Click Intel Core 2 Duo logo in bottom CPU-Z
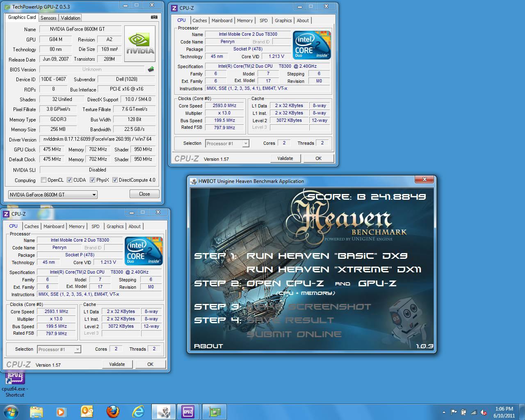The height and width of the screenshot is (420, 525). point(144,251)
